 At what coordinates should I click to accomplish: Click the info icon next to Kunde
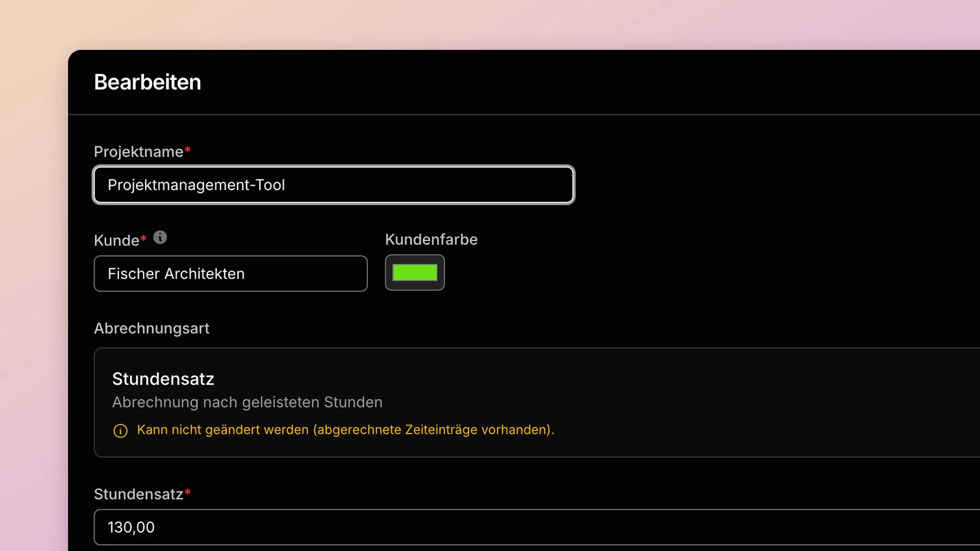coord(160,237)
